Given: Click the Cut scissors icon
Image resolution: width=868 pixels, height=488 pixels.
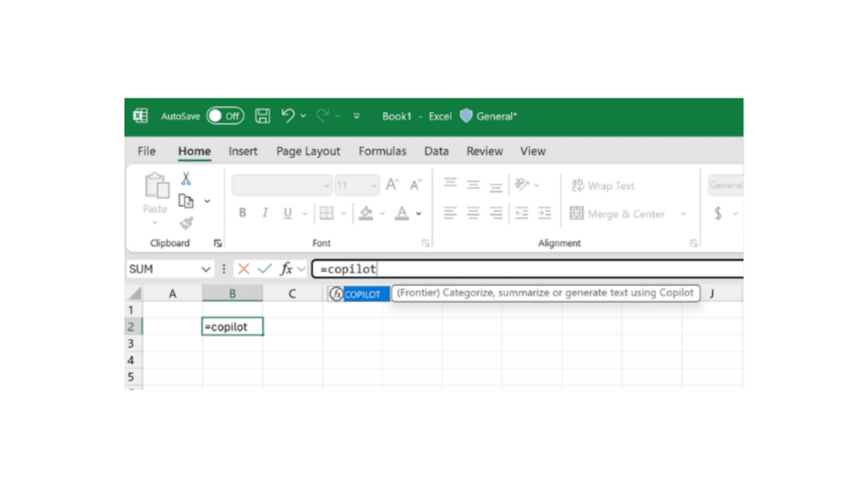Looking at the screenshot, I should (186, 178).
